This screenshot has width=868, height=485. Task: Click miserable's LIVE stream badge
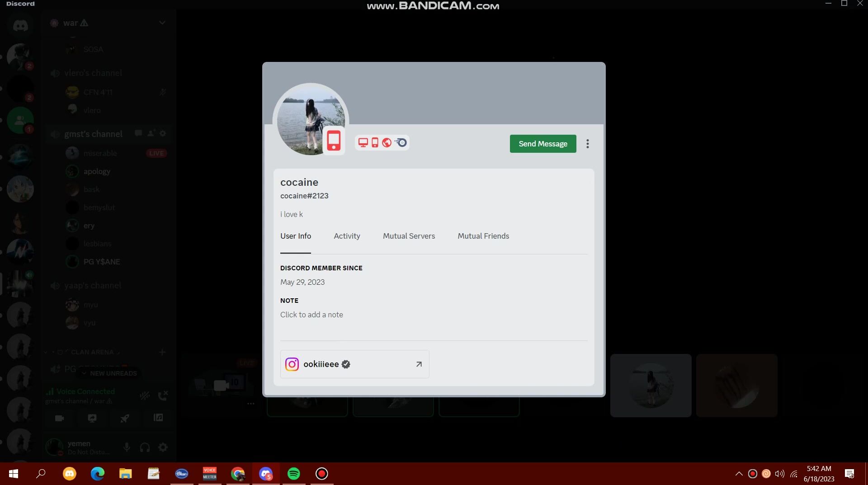coord(156,153)
